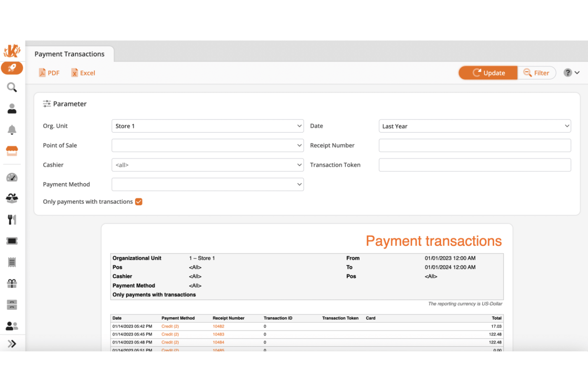Open the Payment Method dropdown
Viewport: 588px width, 392px height.
(207, 184)
